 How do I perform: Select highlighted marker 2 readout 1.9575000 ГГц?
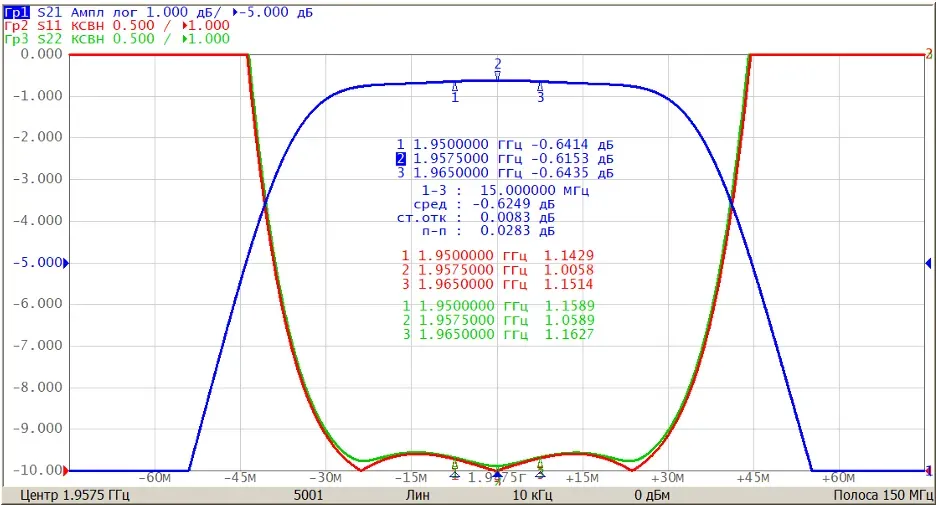click(505, 159)
